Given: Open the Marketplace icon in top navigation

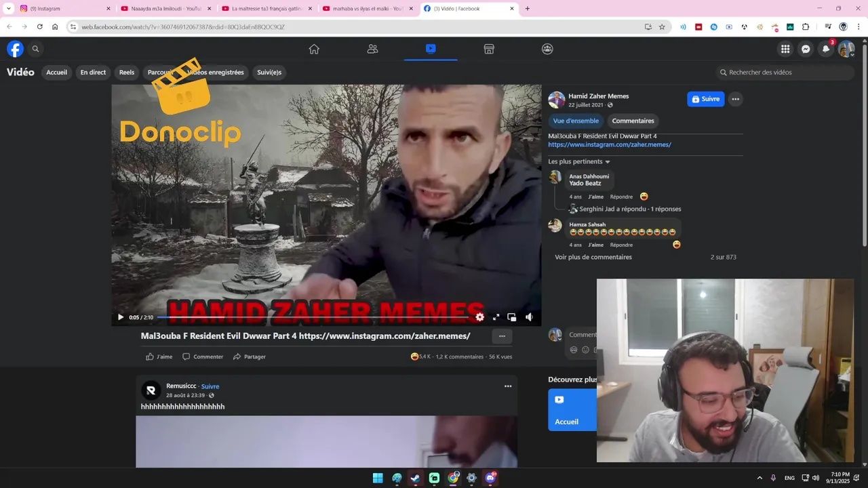Looking at the screenshot, I should (x=489, y=49).
